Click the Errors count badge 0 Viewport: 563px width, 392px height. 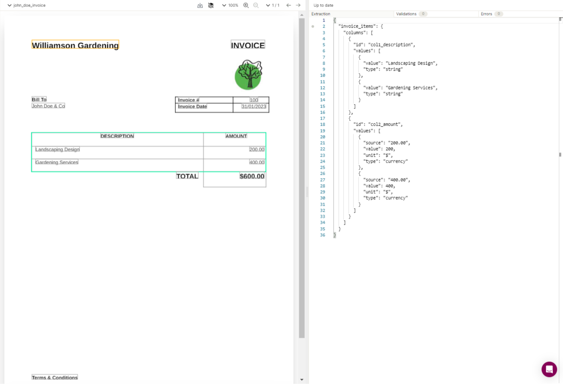(x=498, y=14)
